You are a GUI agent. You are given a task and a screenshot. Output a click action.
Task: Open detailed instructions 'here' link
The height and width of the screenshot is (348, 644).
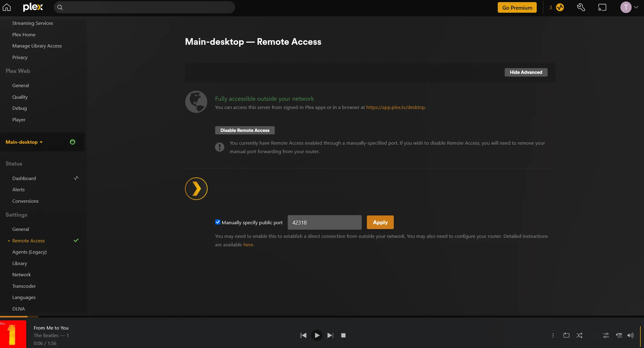click(x=248, y=245)
